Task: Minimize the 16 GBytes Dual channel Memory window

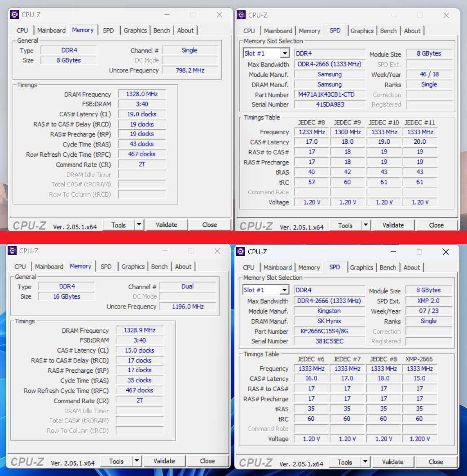Action: [x=164, y=251]
